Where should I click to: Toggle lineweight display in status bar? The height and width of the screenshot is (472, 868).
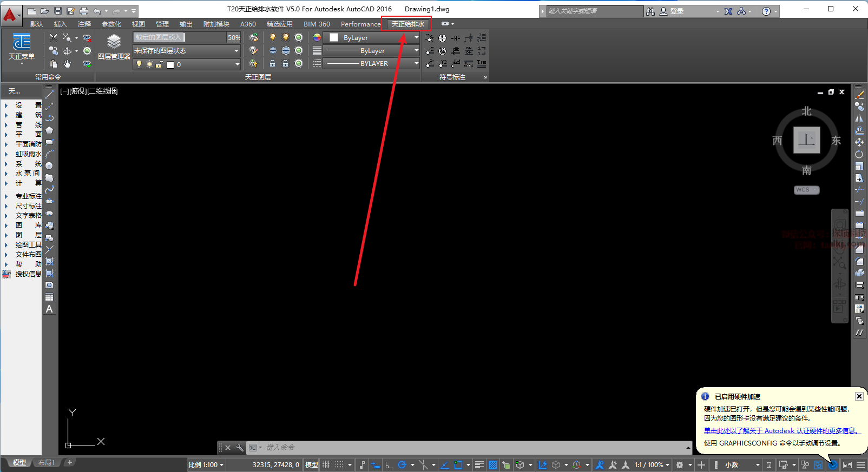point(479,464)
